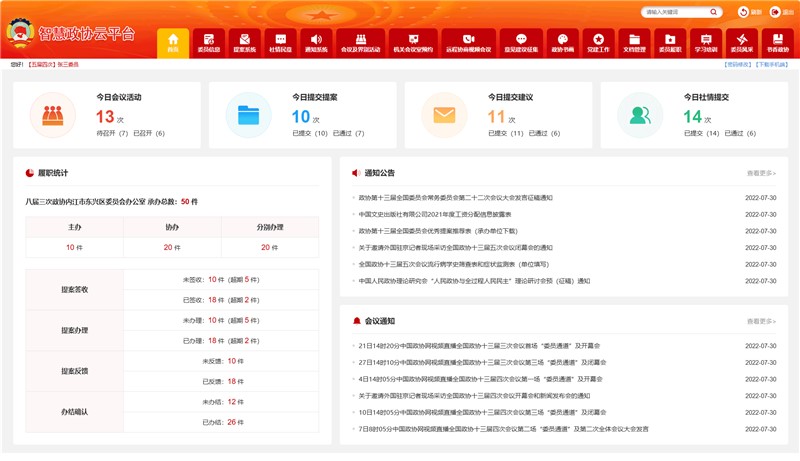Click the 刷新 refresh icon
The height and width of the screenshot is (461, 800).
click(743, 12)
